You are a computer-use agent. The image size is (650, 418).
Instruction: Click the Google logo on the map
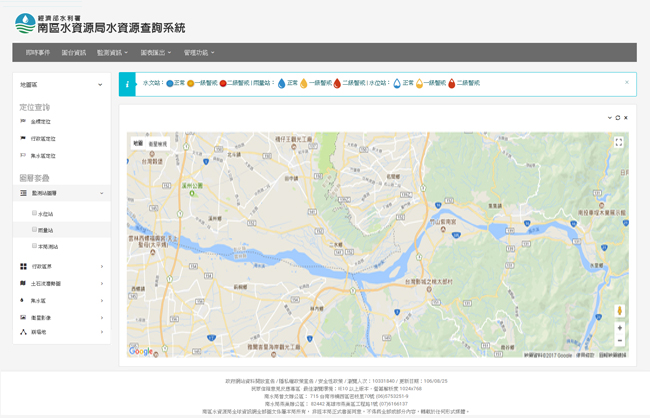[141, 351]
